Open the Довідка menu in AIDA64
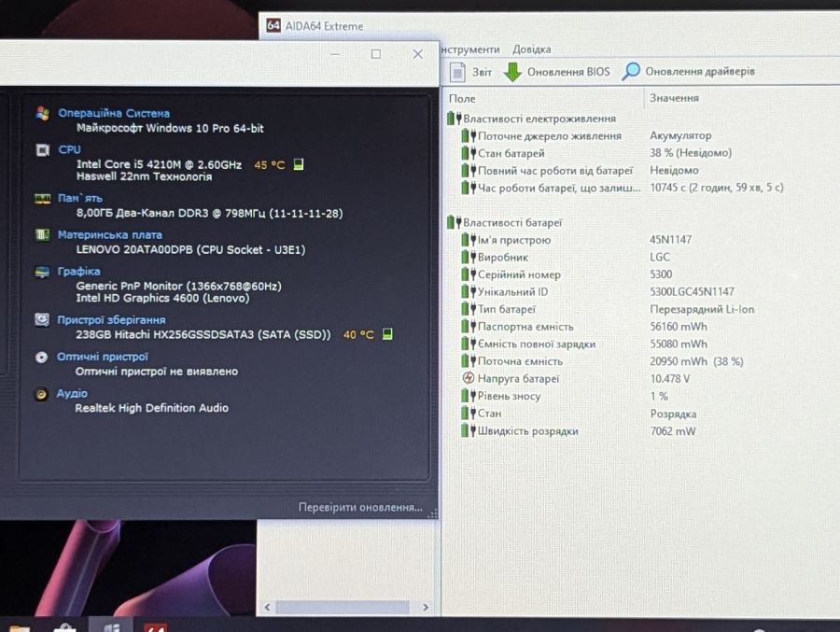 tap(531, 49)
